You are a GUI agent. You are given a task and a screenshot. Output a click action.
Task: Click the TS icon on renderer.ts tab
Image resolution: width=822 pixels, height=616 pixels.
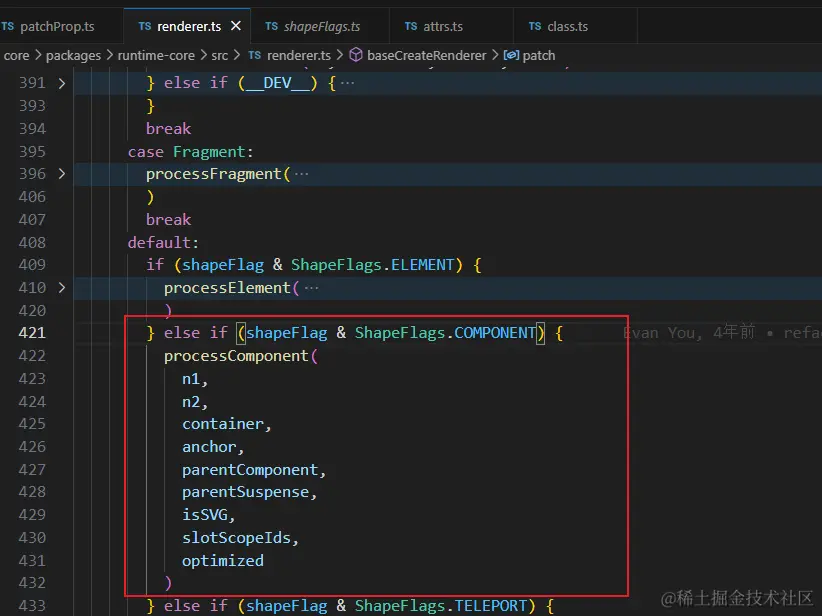(145, 26)
